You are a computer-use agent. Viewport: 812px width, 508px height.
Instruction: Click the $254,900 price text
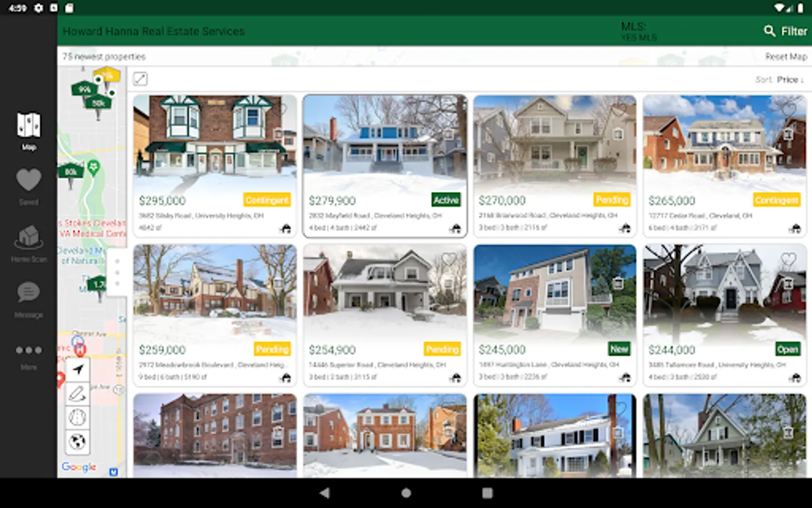pyautogui.click(x=332, y=350)
